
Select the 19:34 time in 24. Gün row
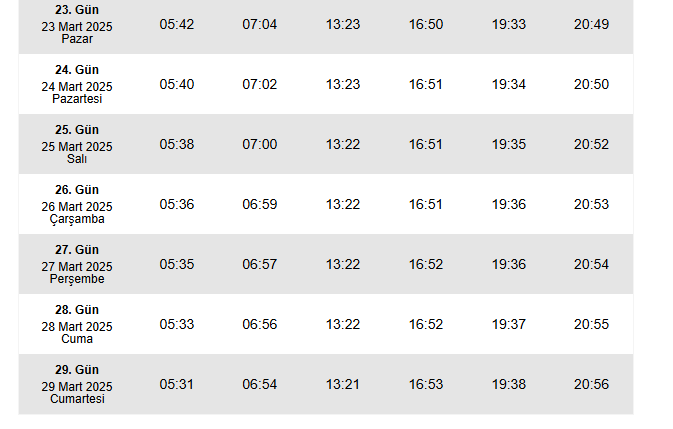click(x=509, y=85)
